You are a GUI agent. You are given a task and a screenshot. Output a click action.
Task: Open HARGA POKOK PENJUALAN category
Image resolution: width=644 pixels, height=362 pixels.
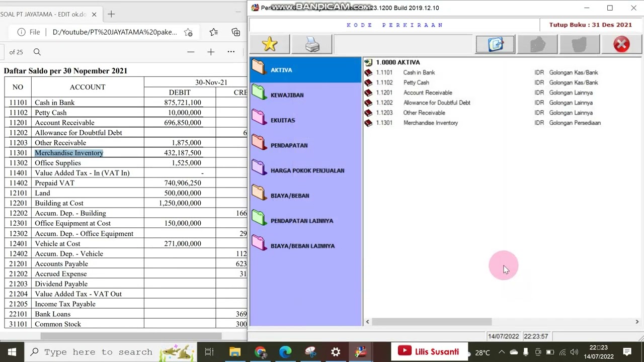[305, 170]
